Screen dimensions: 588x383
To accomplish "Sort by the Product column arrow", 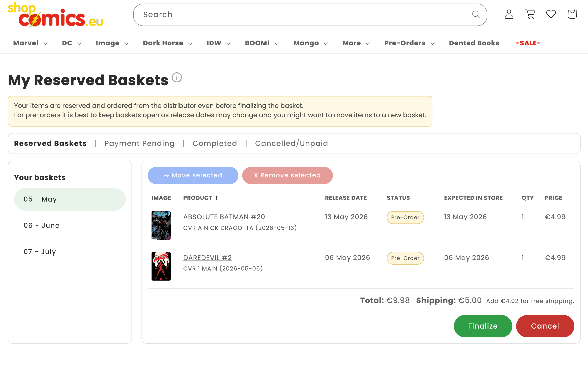I will 216,198.
